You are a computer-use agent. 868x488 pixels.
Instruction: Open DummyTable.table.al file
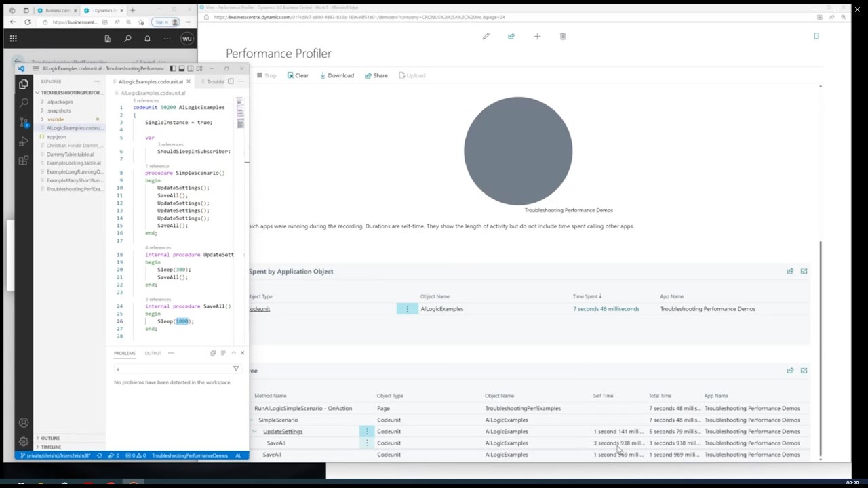pos(71,155)
